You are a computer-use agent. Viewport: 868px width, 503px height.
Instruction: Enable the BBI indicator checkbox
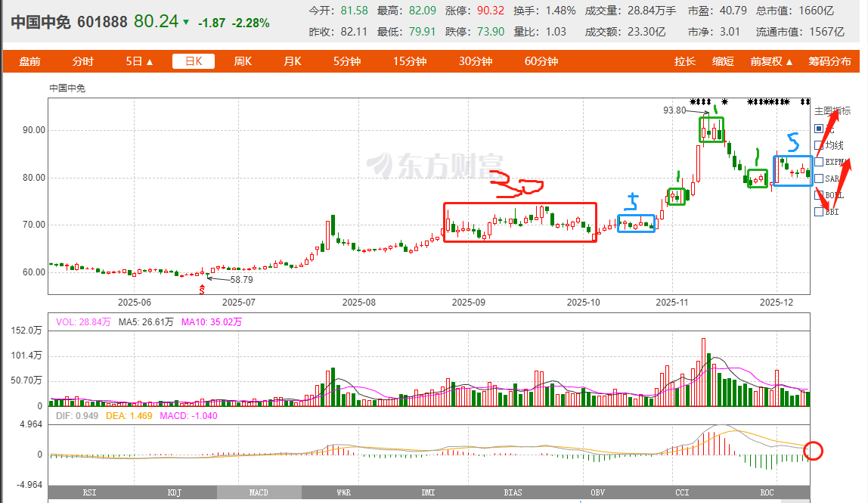click(819, 212)
